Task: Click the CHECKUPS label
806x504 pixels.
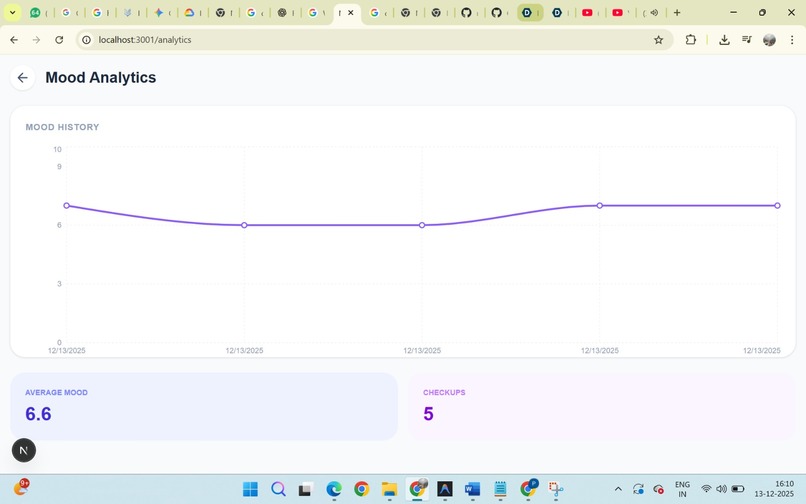Action: [x=444, y=392]
